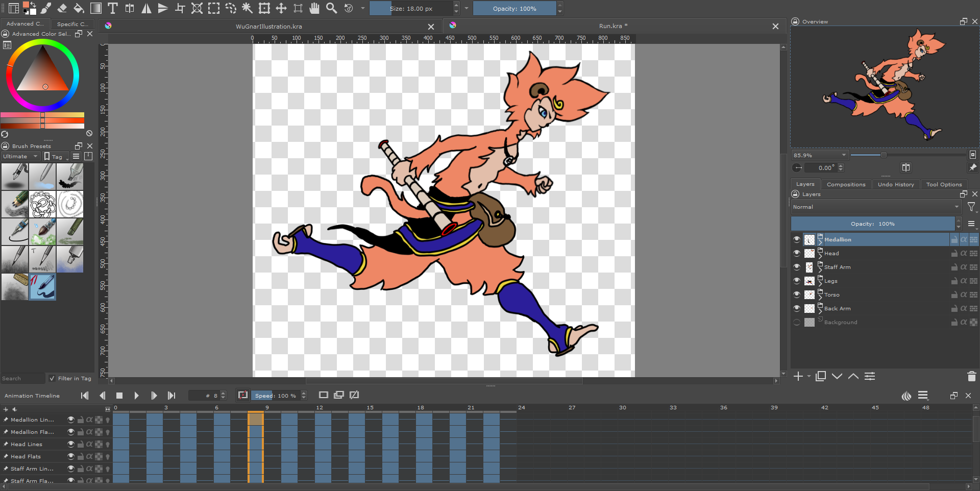Screen dimensions: 980x491
Task: Pick the Zoom magnifier tool
Action: point(331,8)
